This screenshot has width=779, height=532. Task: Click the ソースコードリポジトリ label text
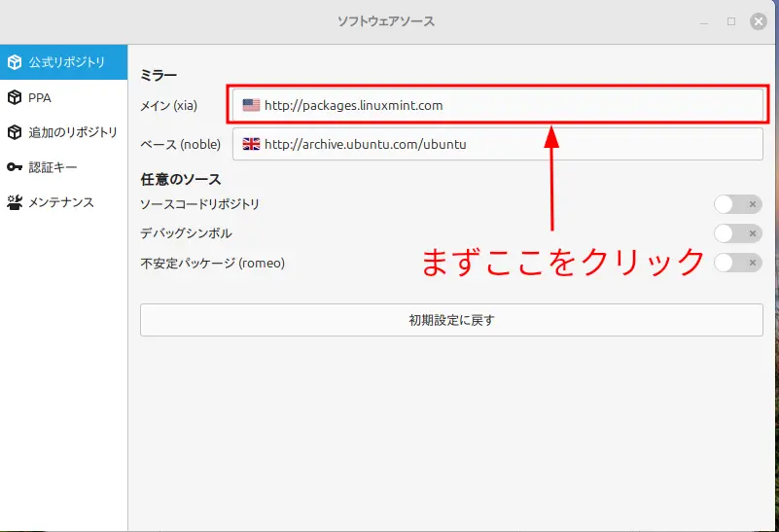coord(199,204)
